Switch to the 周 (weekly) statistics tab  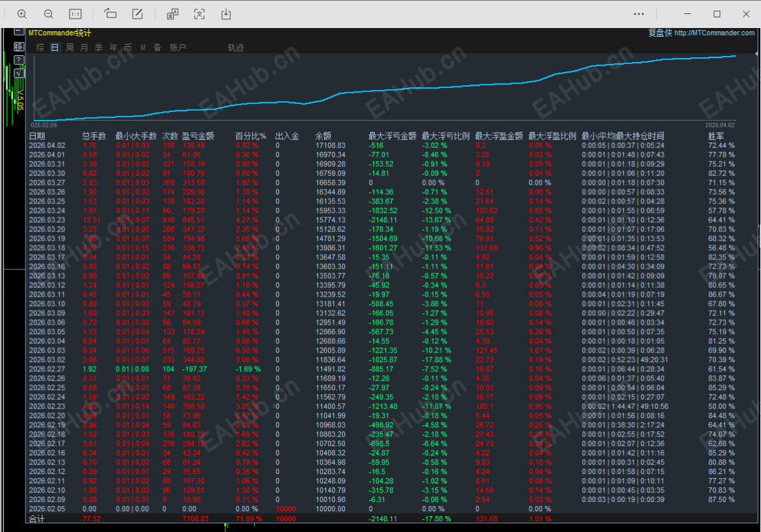[69, 48]
